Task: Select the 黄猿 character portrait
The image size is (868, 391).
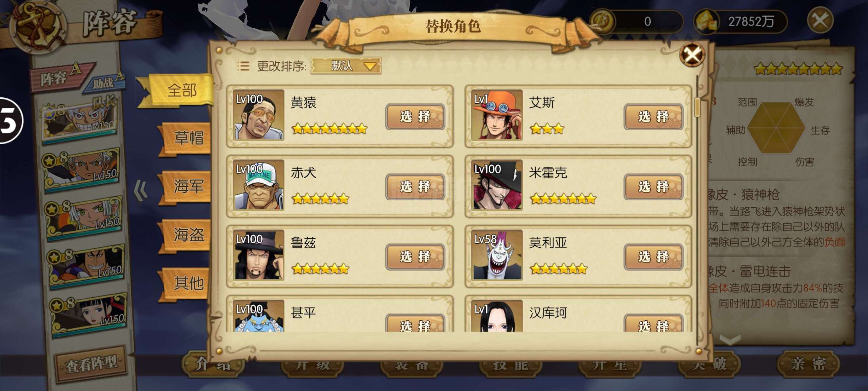Action: (258, 115)
